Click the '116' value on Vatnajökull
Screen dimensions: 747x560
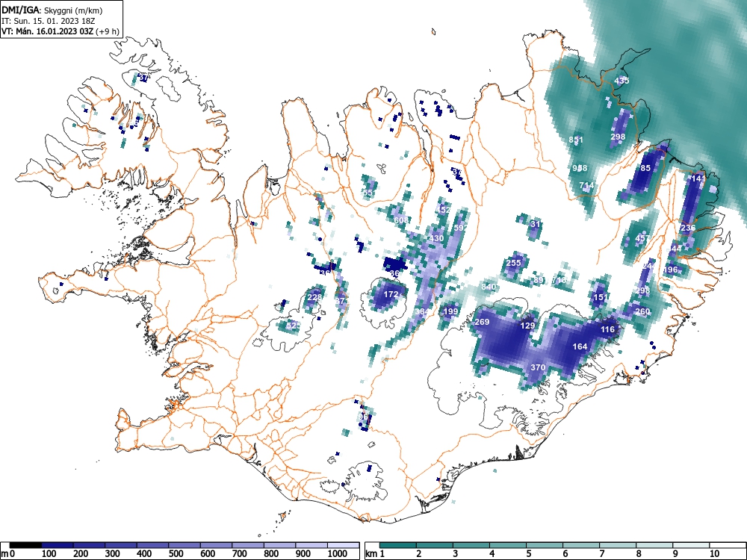[607, 329]
